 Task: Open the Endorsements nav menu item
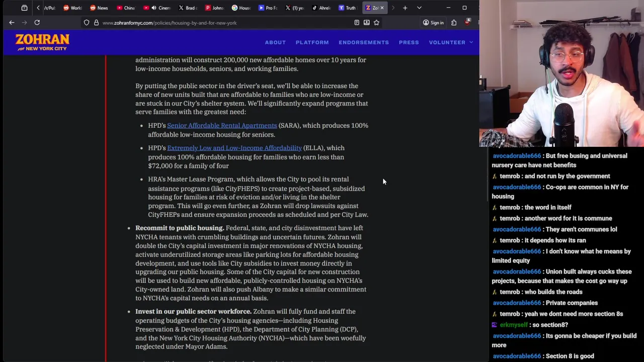[x=364, y=43]
